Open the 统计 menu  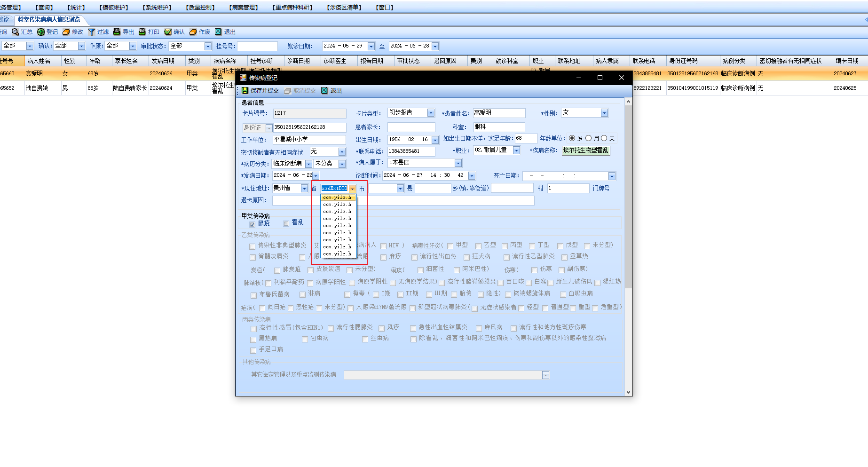click(76, 8)
